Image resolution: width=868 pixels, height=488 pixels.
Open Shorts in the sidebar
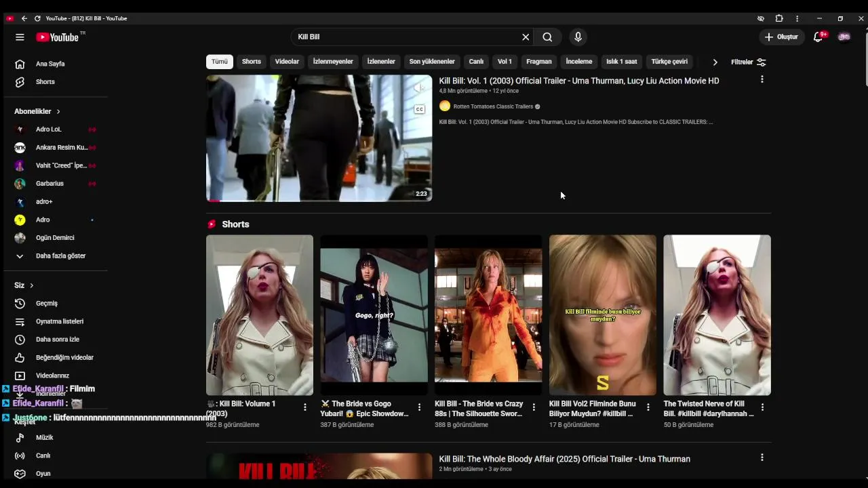pyautogui.click(x=54, y=82)
